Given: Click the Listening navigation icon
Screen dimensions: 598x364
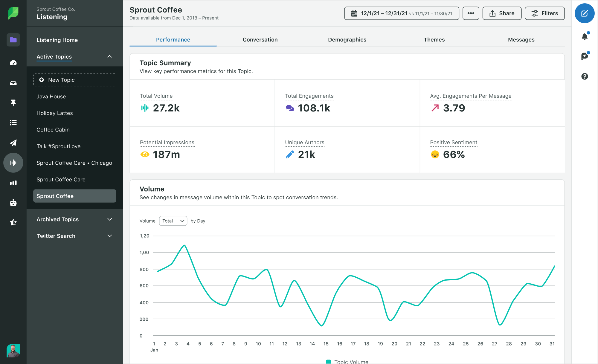Looking at the screenshot, I should (x=13, y=163).
